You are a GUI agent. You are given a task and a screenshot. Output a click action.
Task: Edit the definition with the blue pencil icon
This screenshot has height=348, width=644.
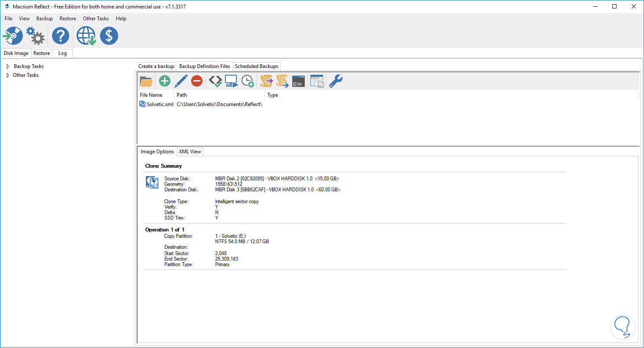181,81
